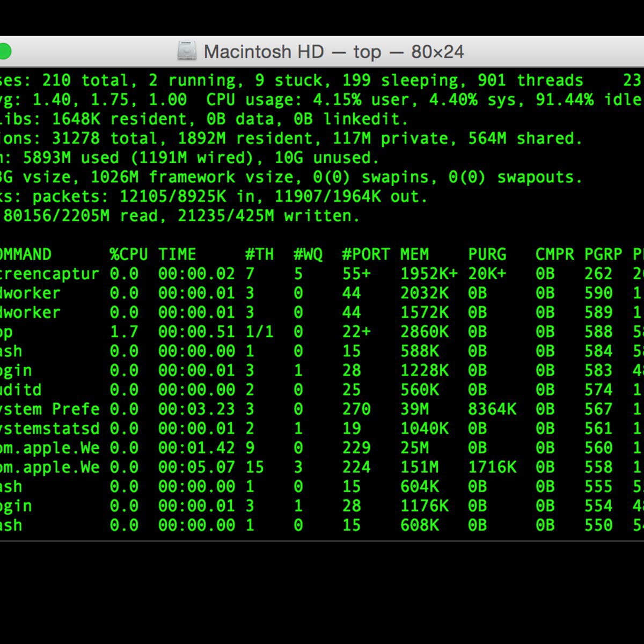Screen dimensions: 644x644
Task: Click the '00:01.42' time value
Action: pyautogui.click(x=196, y=448)
